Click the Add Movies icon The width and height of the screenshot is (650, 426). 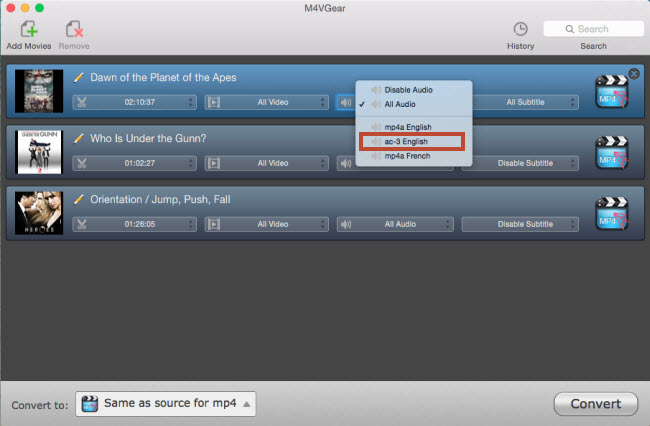[28, 30]
